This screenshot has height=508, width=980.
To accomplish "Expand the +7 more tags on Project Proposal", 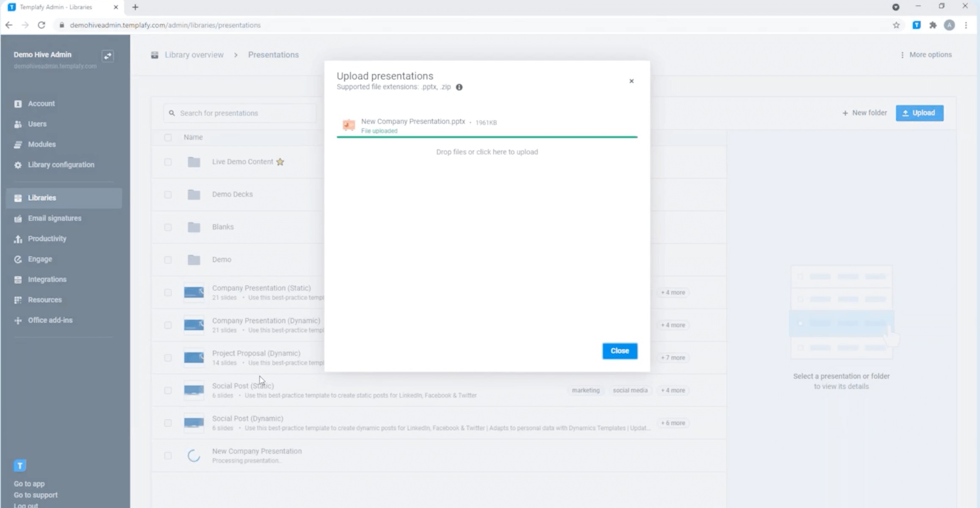I will pyautogui.click(x=673, y=358).
